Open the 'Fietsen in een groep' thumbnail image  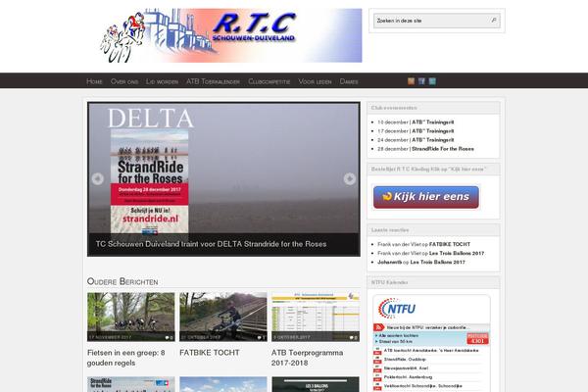[x=131, y=317]
